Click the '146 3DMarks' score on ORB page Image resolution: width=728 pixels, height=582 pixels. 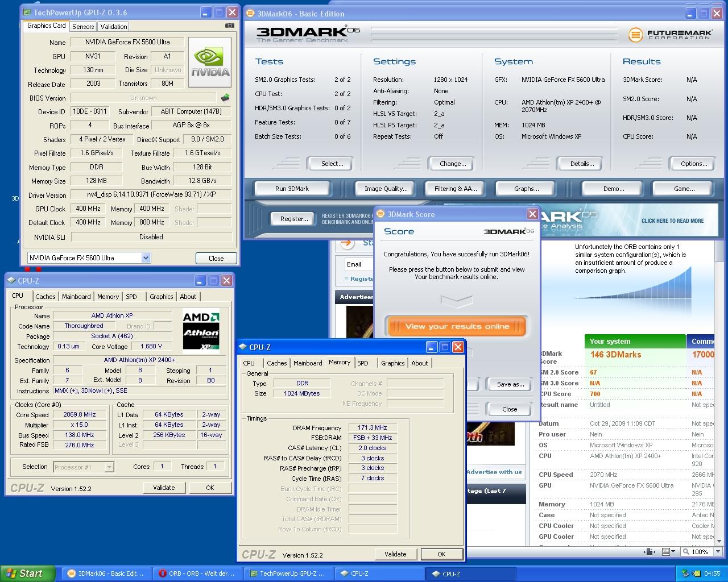point(615,355)
